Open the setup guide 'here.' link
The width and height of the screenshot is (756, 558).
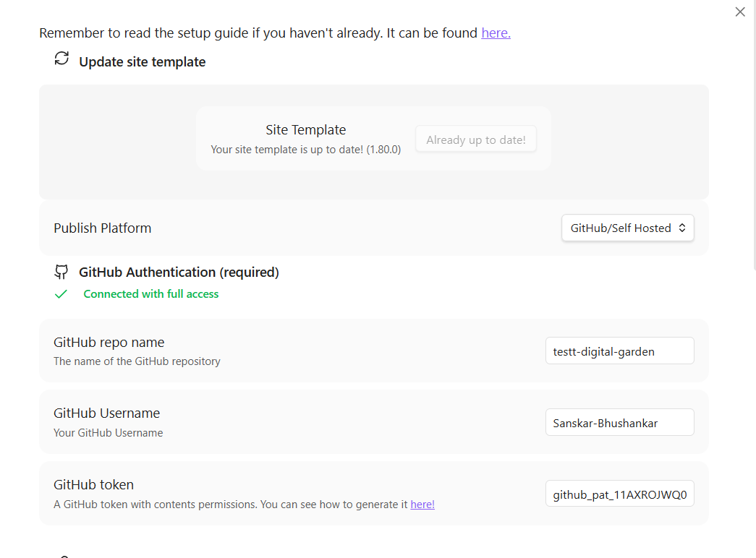[x=496, y=33]
